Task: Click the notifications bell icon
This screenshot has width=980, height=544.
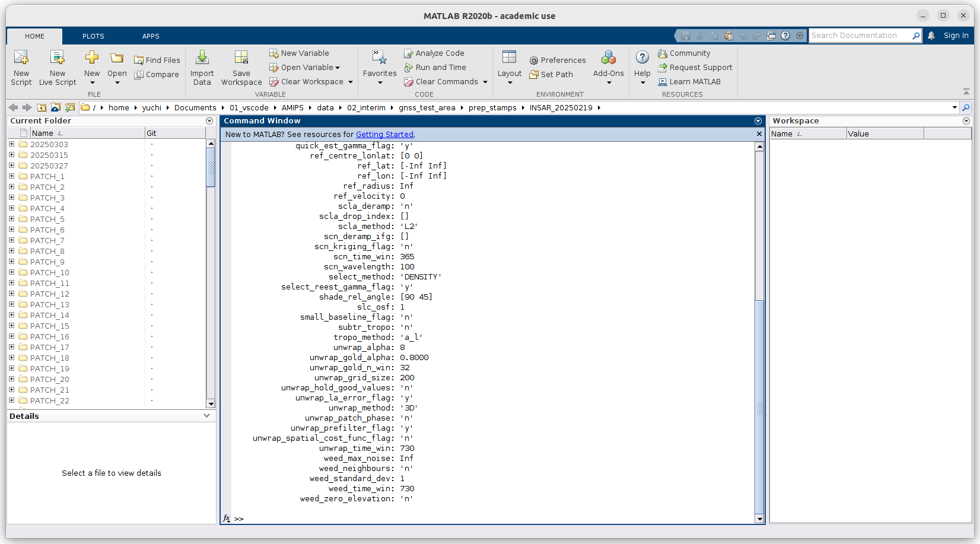Action: click(931, 36)
